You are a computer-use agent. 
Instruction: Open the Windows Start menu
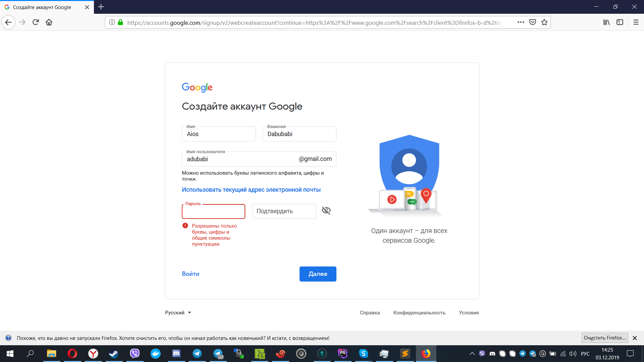click(10, 354)
